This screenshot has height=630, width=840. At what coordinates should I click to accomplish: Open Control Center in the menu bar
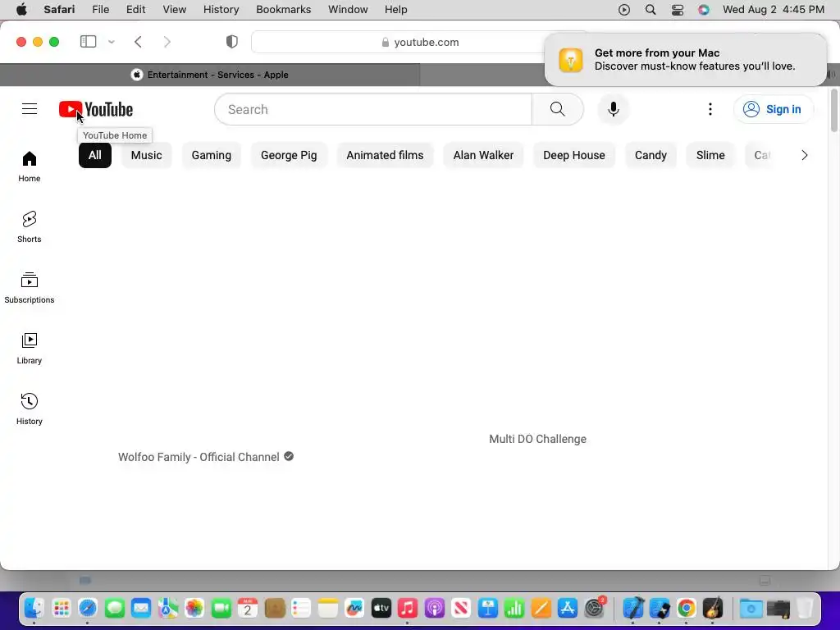677,10
